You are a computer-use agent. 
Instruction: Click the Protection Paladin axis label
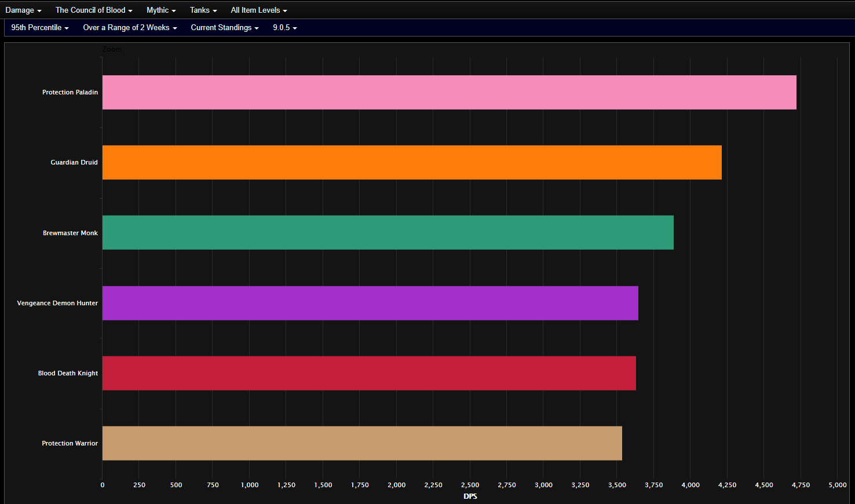(x=70, y=92)
